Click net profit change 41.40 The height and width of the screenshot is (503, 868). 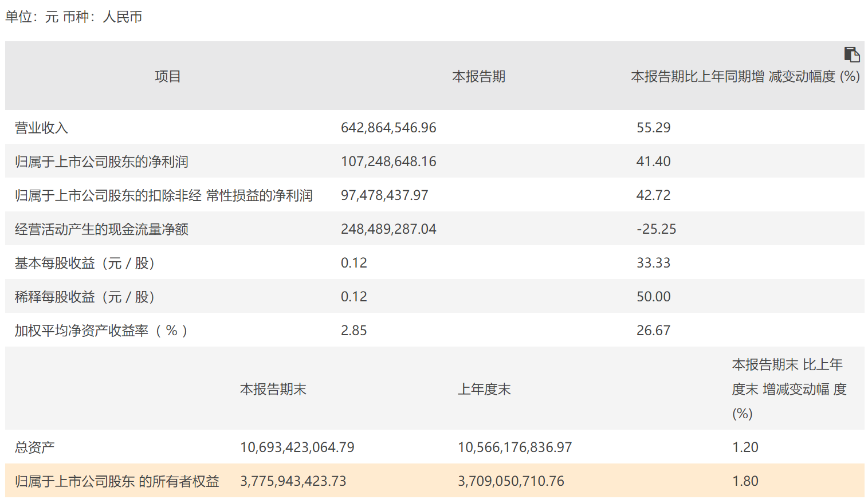click(654, 161)
